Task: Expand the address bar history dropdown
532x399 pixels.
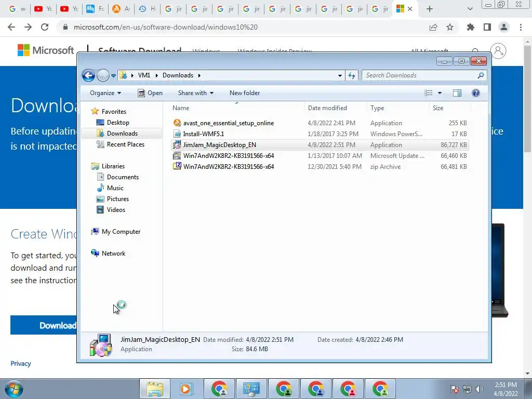Action: [340, 76]
